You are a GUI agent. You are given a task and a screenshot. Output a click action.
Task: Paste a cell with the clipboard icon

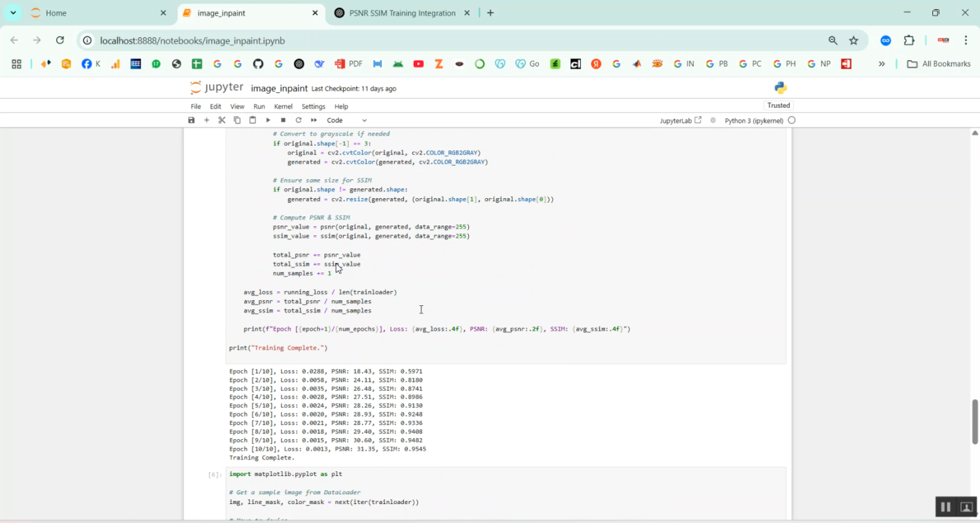252,120
